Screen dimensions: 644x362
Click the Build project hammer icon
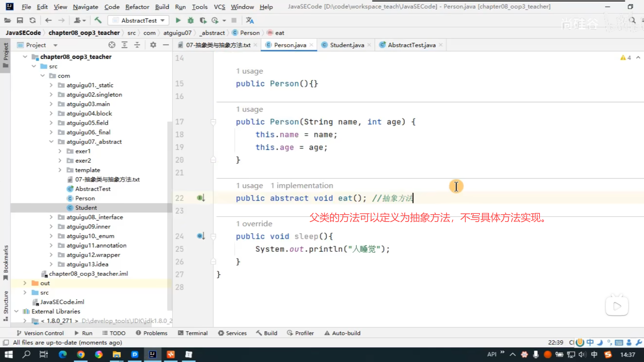click(x=98, y=20)
